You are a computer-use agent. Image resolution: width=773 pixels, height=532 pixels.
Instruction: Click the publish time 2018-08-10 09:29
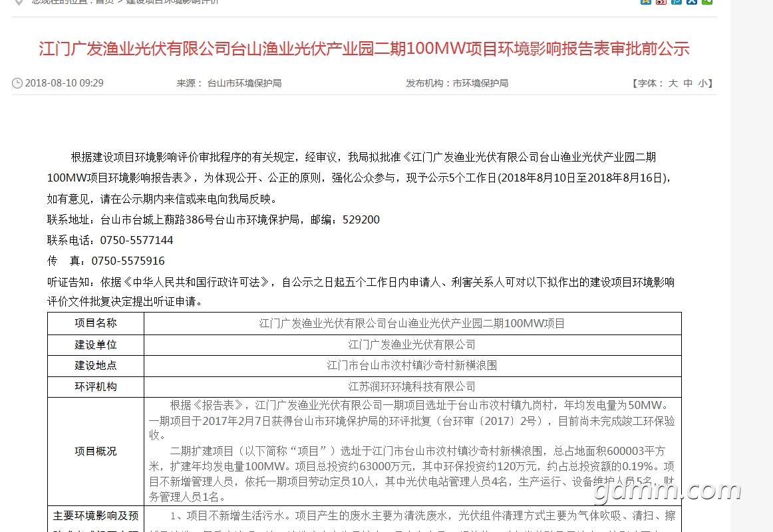(x=64, y=83)
